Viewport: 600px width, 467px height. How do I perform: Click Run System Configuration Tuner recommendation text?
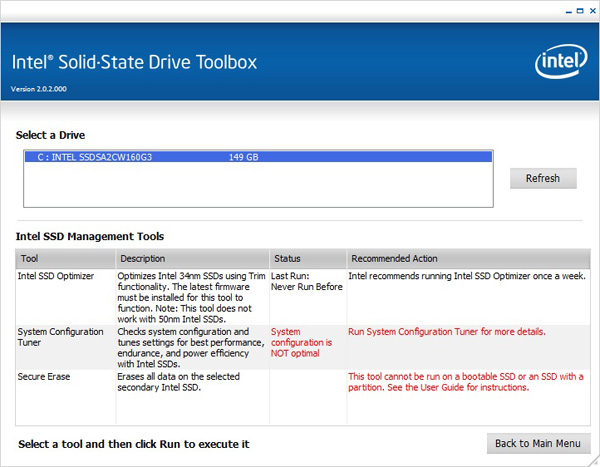(447, 331)
